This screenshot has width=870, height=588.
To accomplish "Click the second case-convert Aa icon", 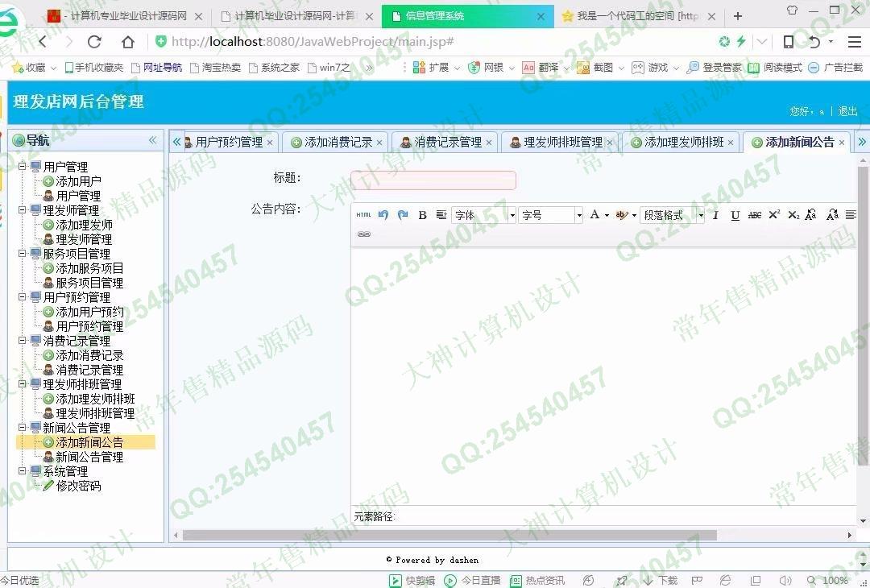I will 831,215.
